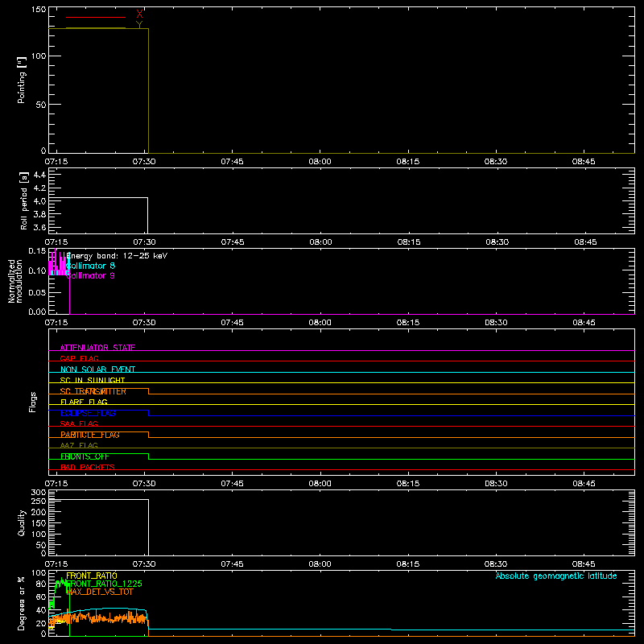Select the FRONTS_OFF flag label
The height and width of the screenshot is (644, 644).
pyautogui.click(x=85, y=456)
